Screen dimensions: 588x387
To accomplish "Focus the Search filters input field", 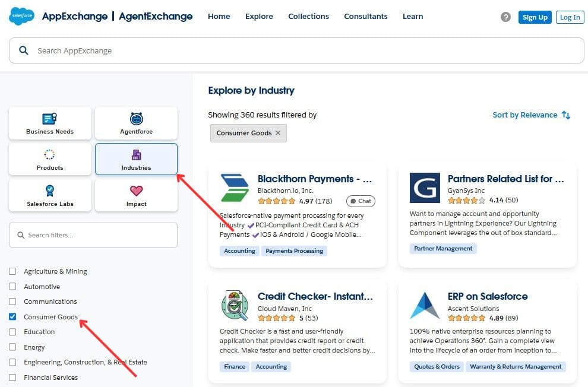I will [93, 235].
